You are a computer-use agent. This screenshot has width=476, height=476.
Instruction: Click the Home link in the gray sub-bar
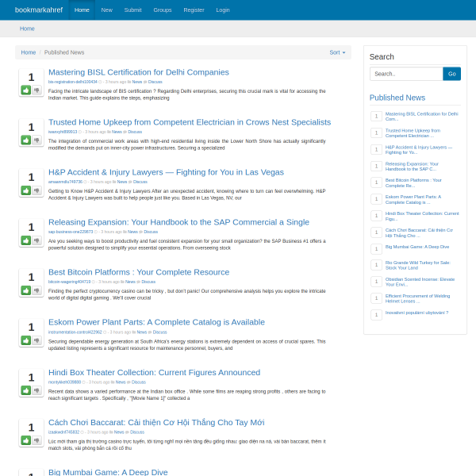coord(27,29)
